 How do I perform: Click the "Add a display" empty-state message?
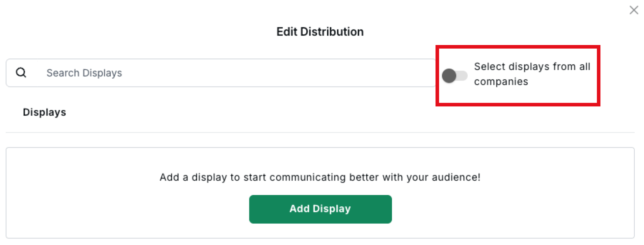click(320, 177)
